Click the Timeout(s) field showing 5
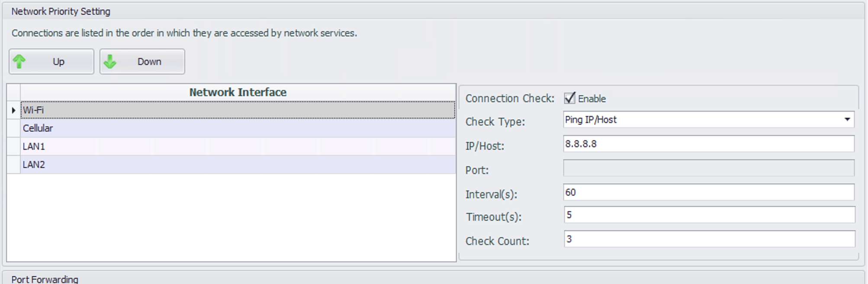The width and height of the screenshot is (868, 284). [x=710, y=215]
